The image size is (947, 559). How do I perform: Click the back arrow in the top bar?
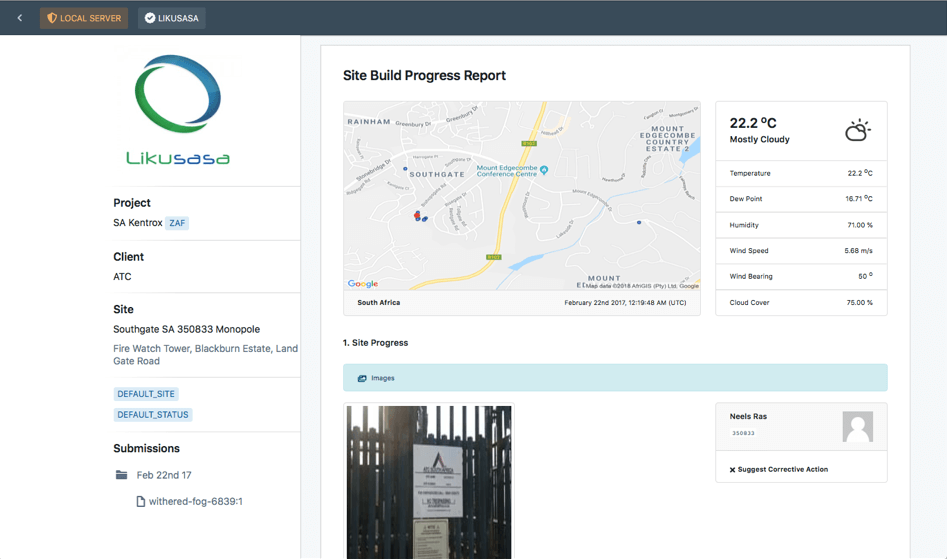(20, 18)
